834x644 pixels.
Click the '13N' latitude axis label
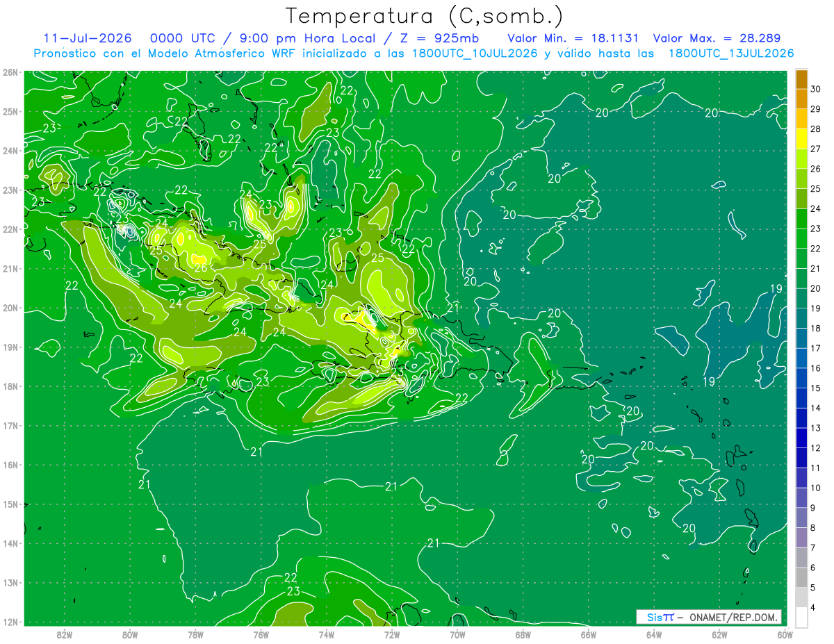(x=10, y=582)
